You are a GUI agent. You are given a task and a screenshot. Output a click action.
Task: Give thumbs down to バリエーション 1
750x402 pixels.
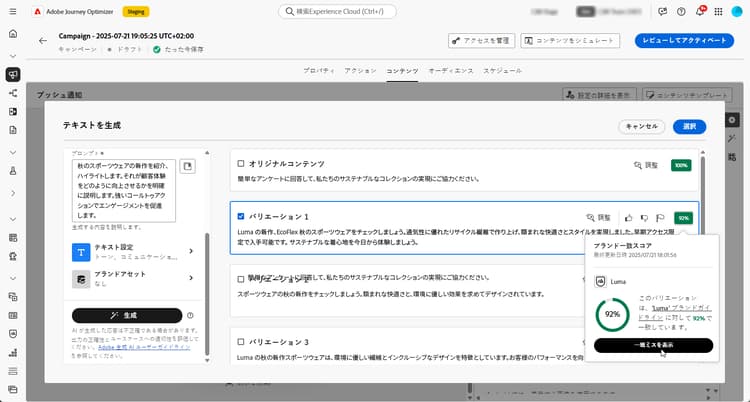(x=644, y=218)
